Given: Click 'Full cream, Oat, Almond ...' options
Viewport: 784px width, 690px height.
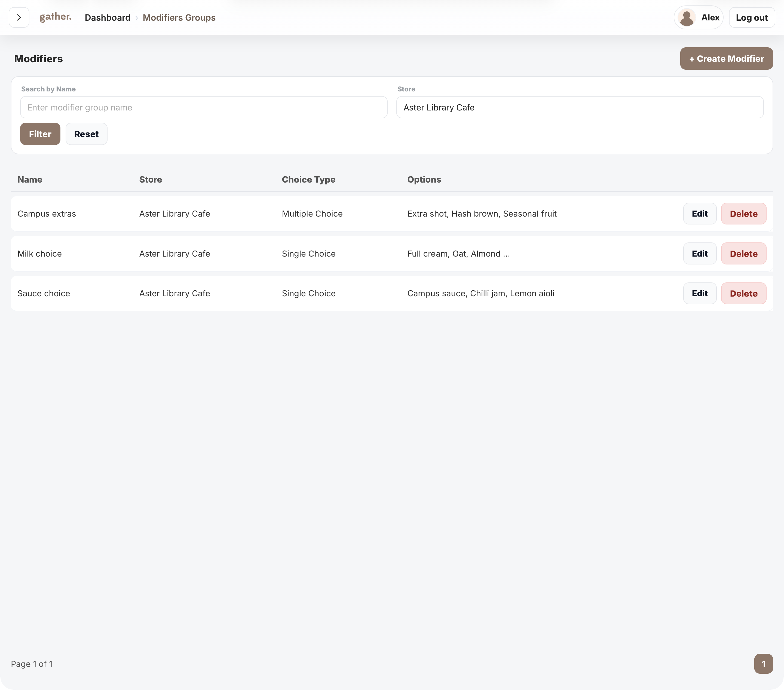Looking at the screenshot, I should tap(458, 253).
